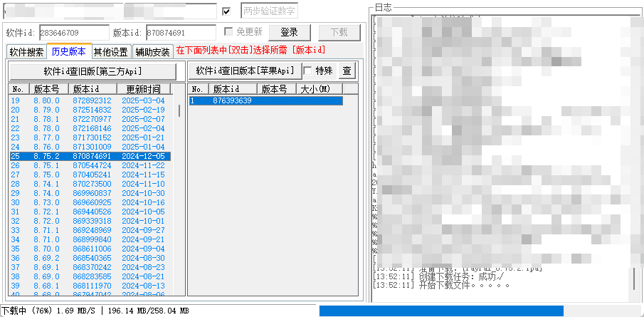Image resolution: width=644 pixels, height=317 pixels.
Task: Toggle the checked box beside two-step verification field
Action: [226, 11]
